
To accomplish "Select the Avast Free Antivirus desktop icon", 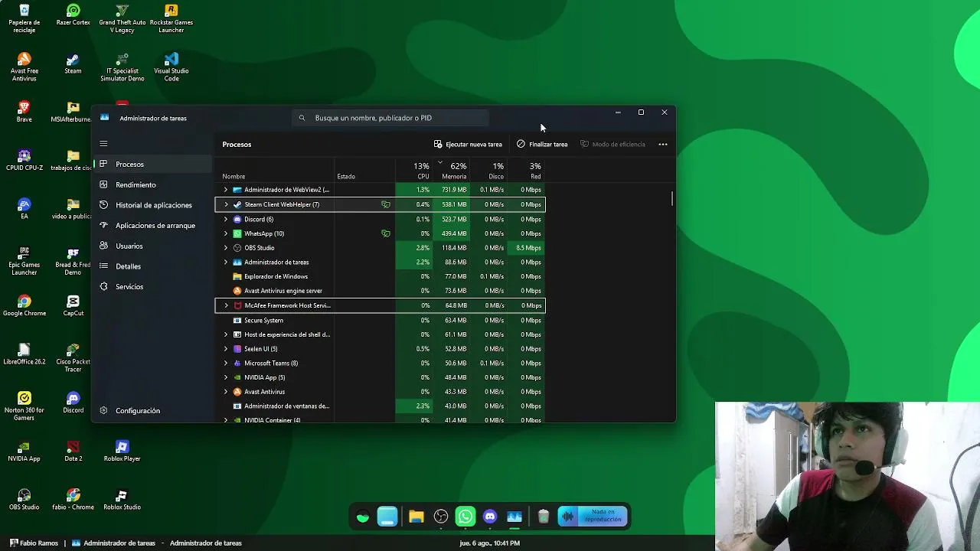I will click(x=24, y=67).
